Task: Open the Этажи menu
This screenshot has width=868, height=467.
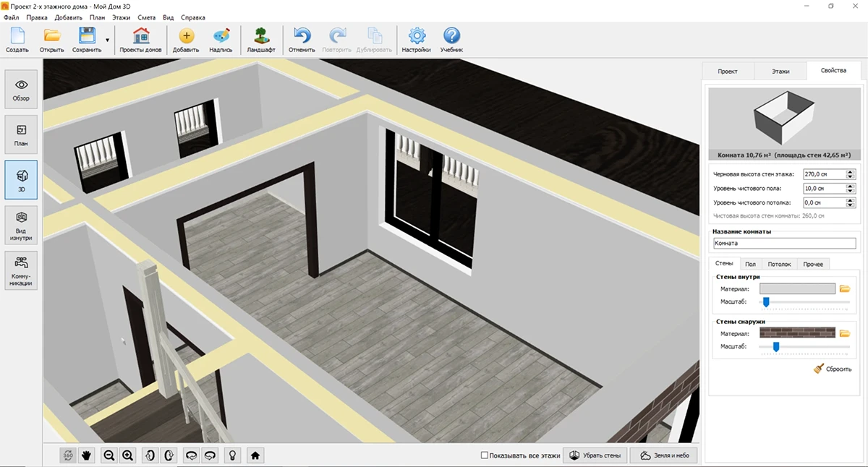Action: point(121,17)
